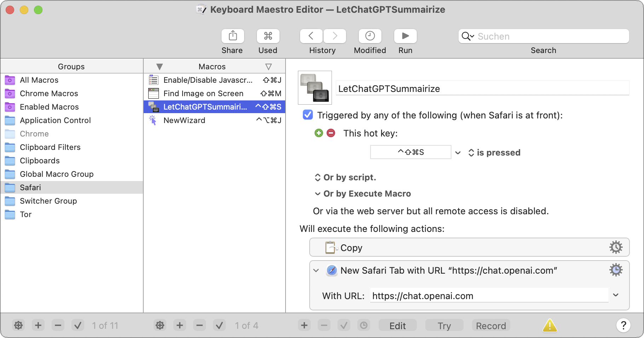Collapse the New Safari Tab action
644x338 pixels.
pos(316,270)
